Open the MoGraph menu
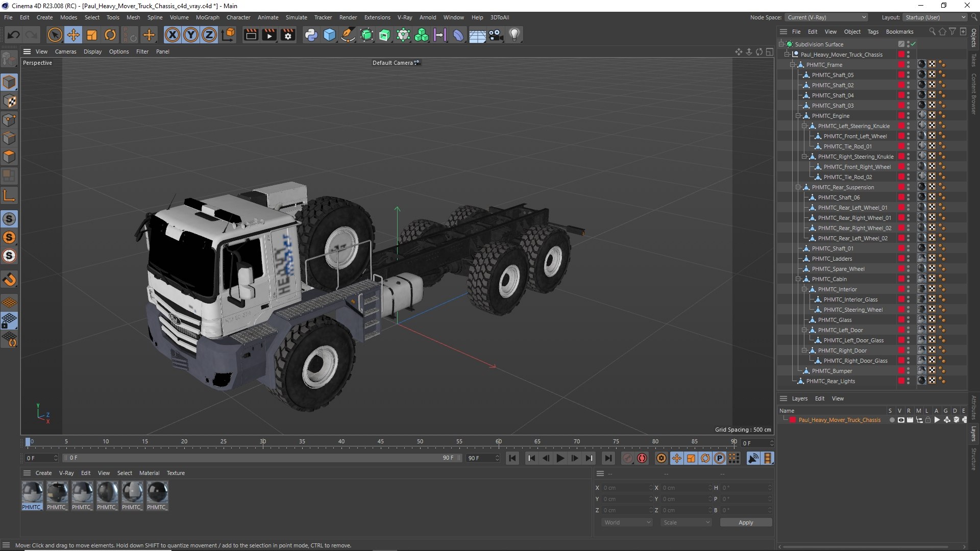 coord(207,17)
